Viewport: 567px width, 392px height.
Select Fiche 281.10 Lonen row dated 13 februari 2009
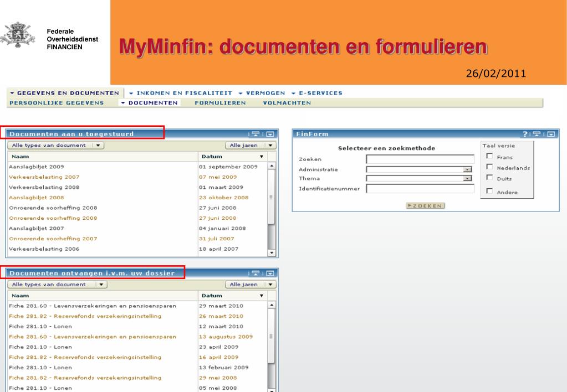coord(137,368)
